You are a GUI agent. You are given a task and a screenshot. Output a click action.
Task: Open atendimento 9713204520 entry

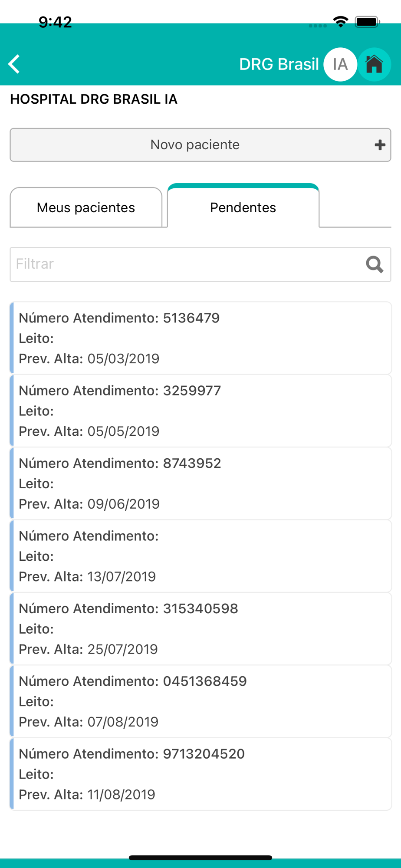tap(200, 774)
